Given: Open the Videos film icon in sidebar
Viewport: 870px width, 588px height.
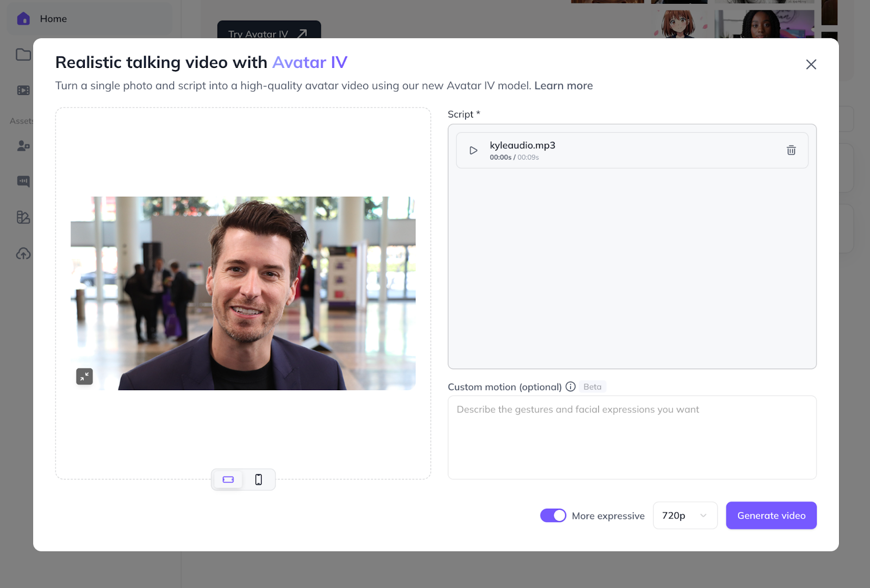Looking at the screenshot, I should tap(23, 90).
